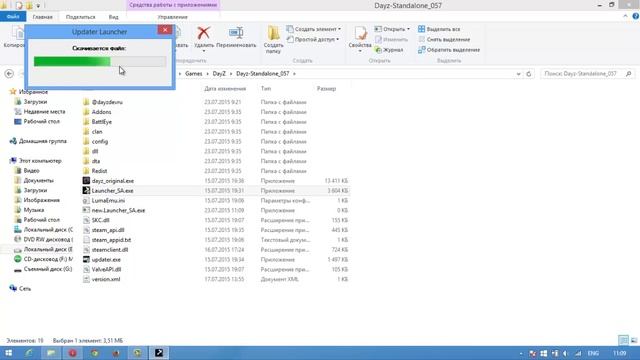Click the download progress bar in Updater Launcher
640x360 pixels.
(x=100, y=62)
